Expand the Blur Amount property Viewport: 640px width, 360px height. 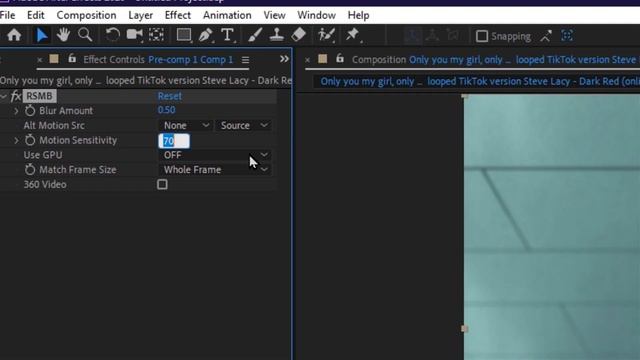[16, 111]
